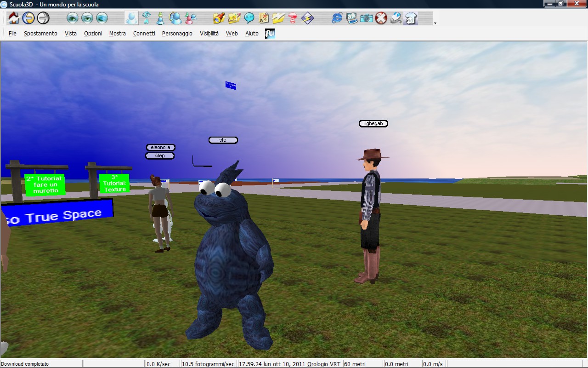The height and width of the screenshot is (368, 588).
Task: Click the green '2* Tutorial: fare un muretto' sign
Action: point(45,184)
